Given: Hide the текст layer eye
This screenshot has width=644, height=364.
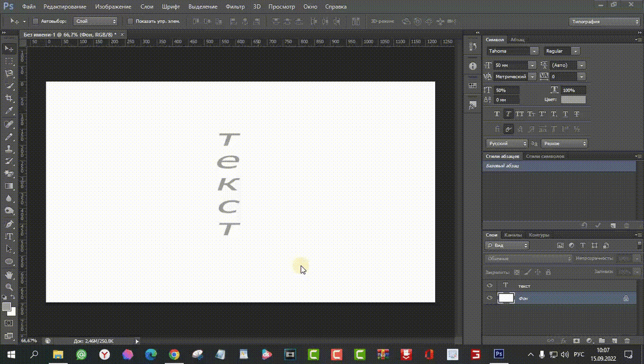Looking at the screenshot, I should coord(489,286).
